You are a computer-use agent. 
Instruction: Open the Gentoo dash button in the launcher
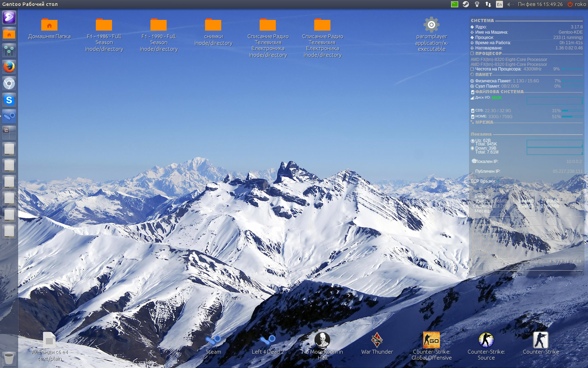[x=9, y=17]
